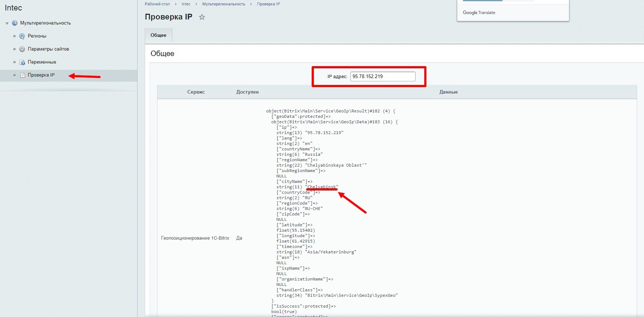Image resolution: width=644 pixels, height=317 pixels.
Task: Open the breadcrumb arrow after Мультирегиональность
Action: [x=251, y=4]
